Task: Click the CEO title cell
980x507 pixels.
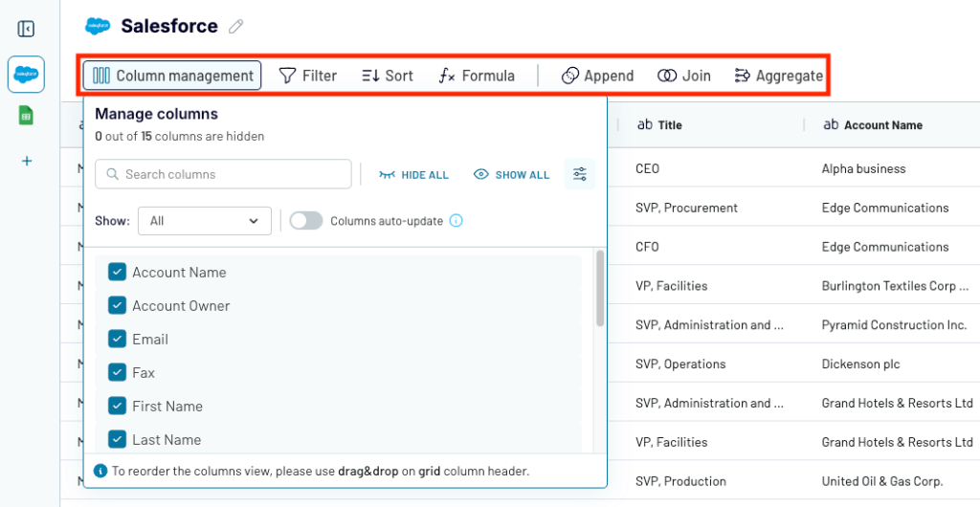Action: point(648,168)
